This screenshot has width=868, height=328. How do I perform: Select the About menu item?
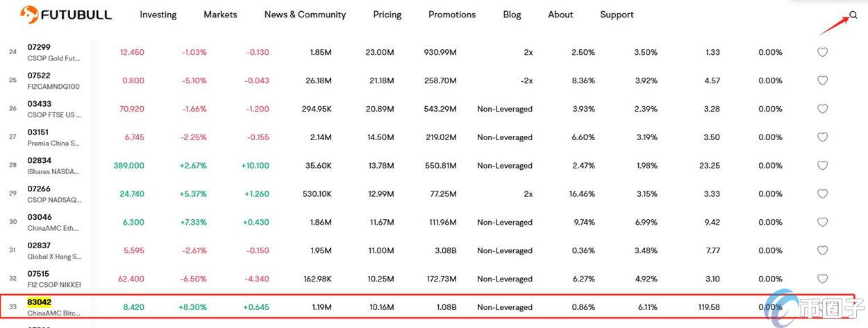tap(560, 15)
